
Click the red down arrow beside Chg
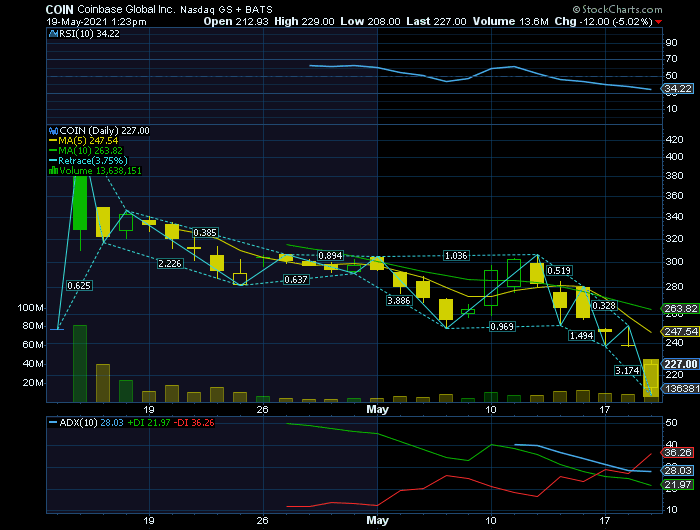coord(659,22)
